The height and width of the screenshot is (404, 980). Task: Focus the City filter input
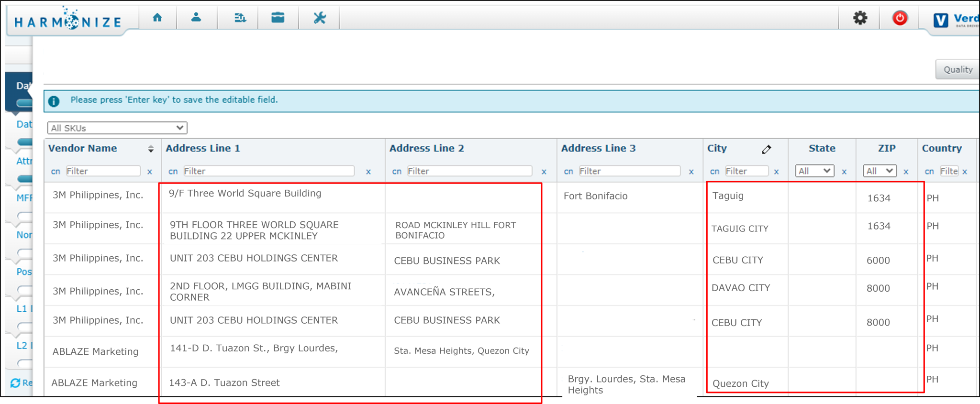click(746, 171)
